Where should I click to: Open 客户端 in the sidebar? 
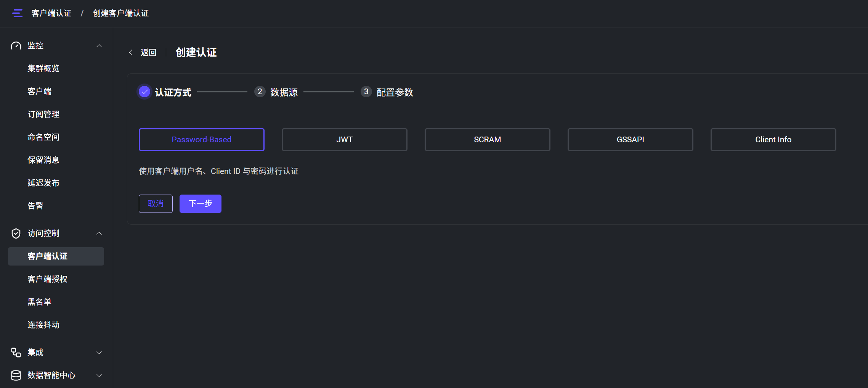[x=56, y=92]
